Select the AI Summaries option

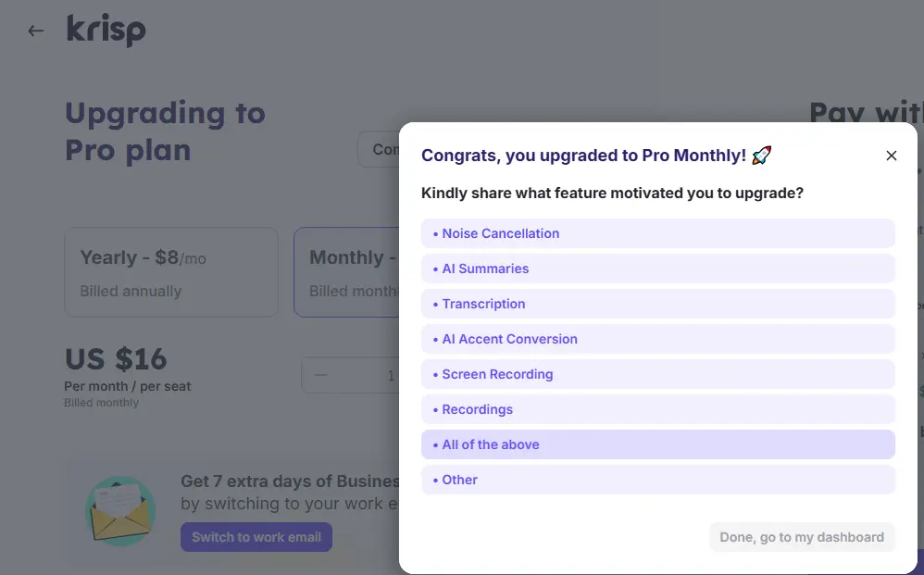point(657,269)
